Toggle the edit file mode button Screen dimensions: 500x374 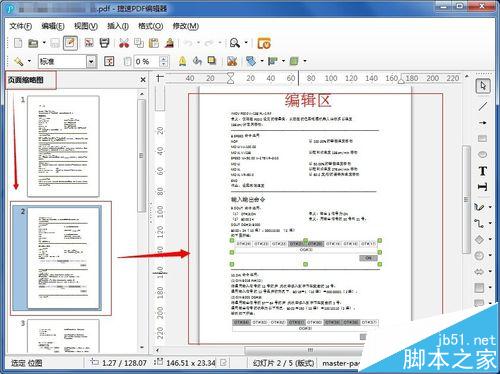click(70, 43)
